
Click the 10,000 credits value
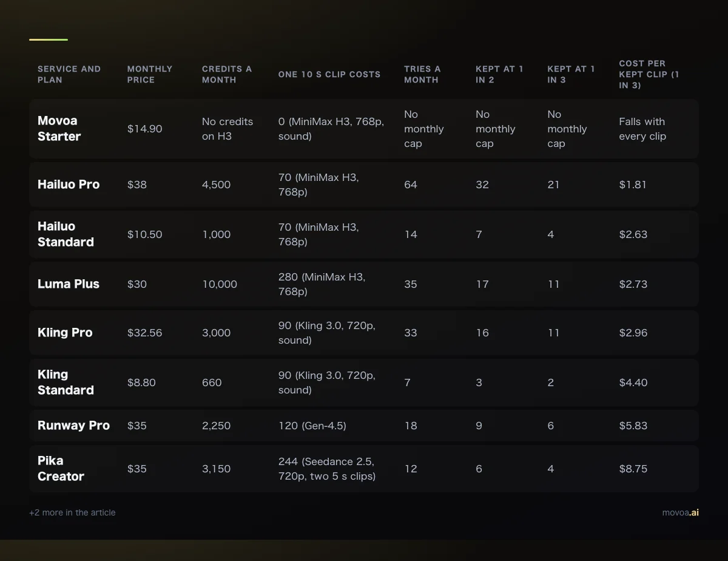[x=220, y=284]
